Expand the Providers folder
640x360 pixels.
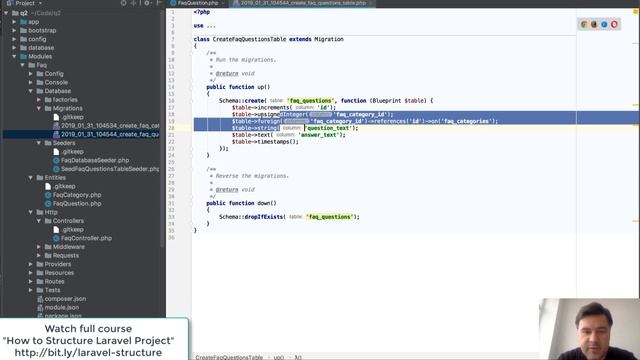(x=31, y=264)
